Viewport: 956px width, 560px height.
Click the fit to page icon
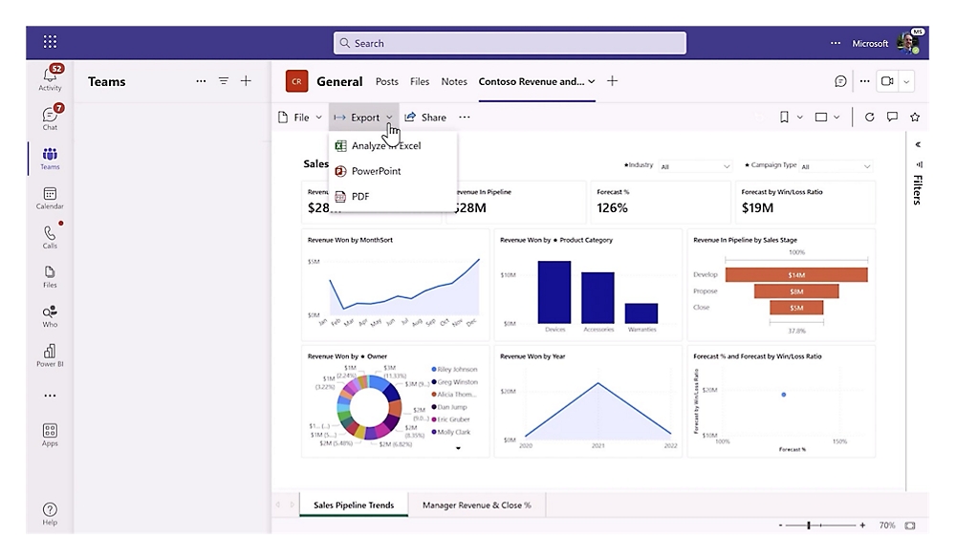tap(910, 526)
